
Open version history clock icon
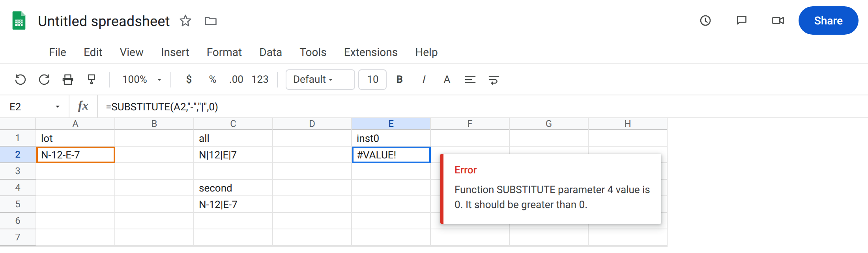click(705, 20)
